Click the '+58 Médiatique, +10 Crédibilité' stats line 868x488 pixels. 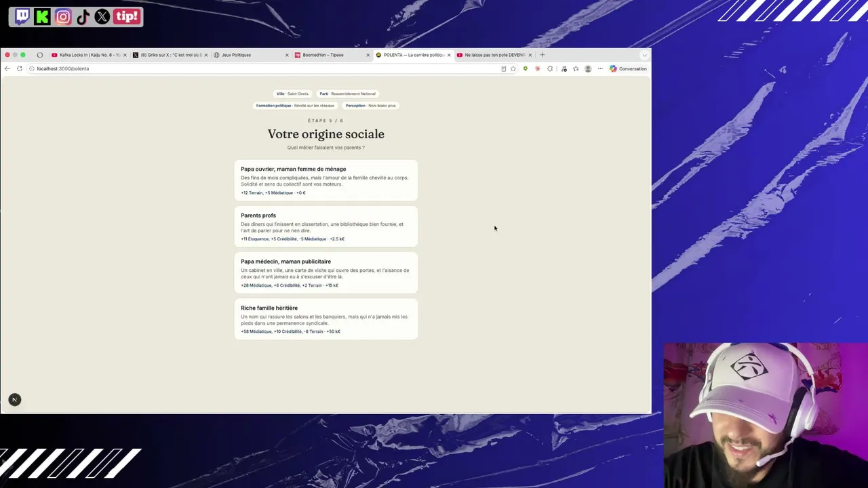tap(290, 331)
